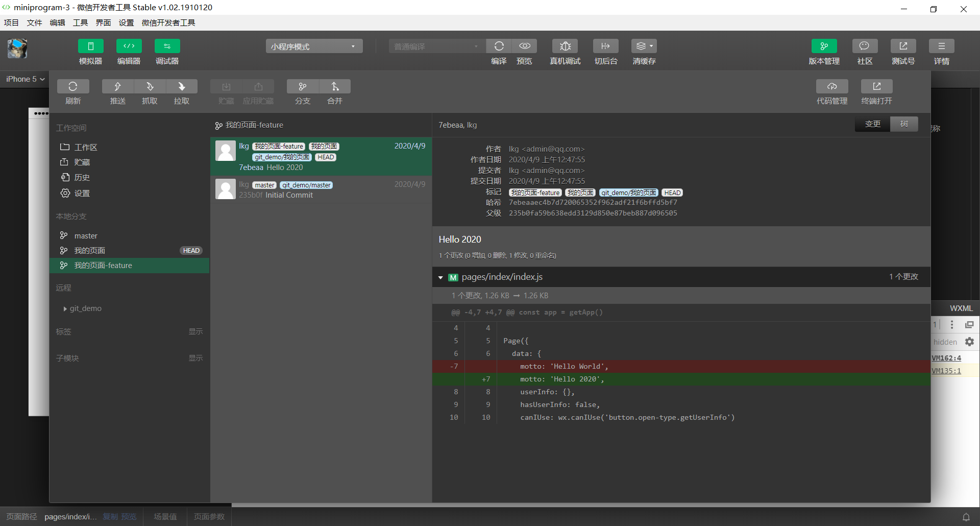Open the details (详情) panel
This screenshot has width=980, height=526.
point(941,46)
